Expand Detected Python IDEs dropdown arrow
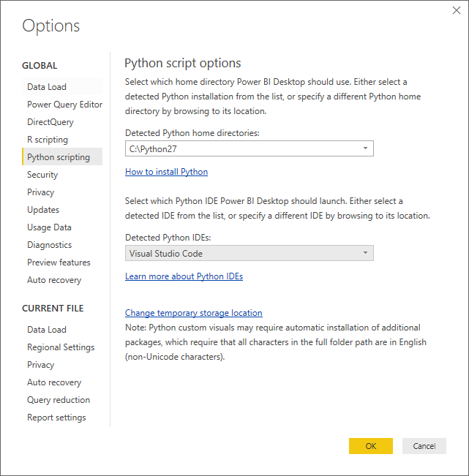The width and height of the screenshot is (469, 476). click(x=365, y=253)
